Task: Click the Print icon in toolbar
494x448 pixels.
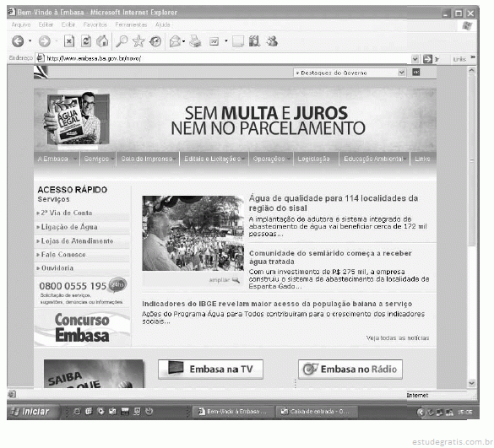Action: (195, 41)
